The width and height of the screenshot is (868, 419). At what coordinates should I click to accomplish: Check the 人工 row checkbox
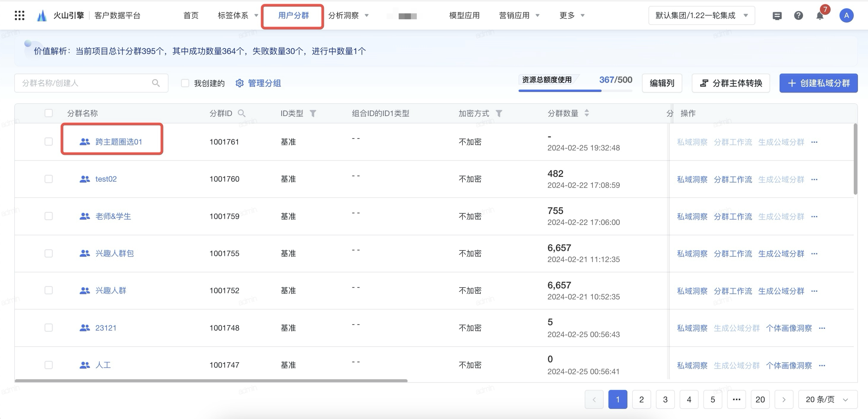point(49,365)
